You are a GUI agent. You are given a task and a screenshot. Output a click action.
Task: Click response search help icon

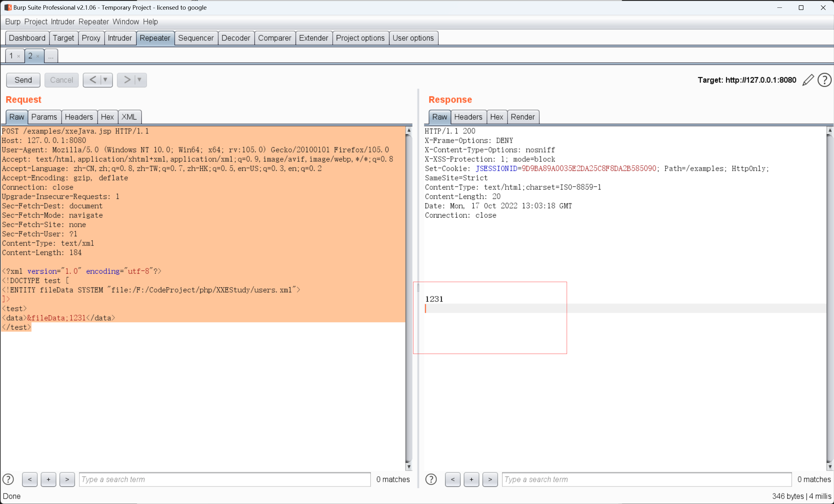[431, 479]
